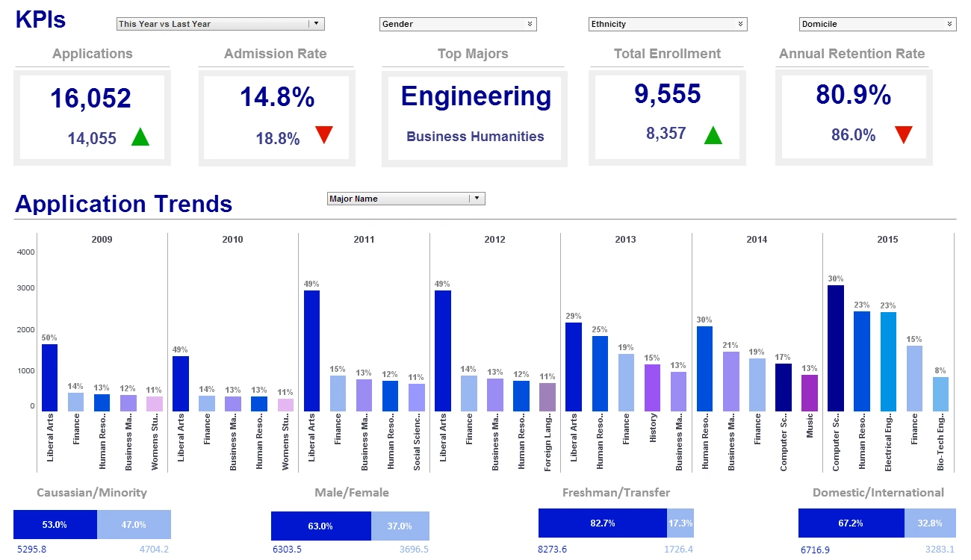
Task: Click the green growth arrow under Total Enrollment
Action: [x=713, y=135]
